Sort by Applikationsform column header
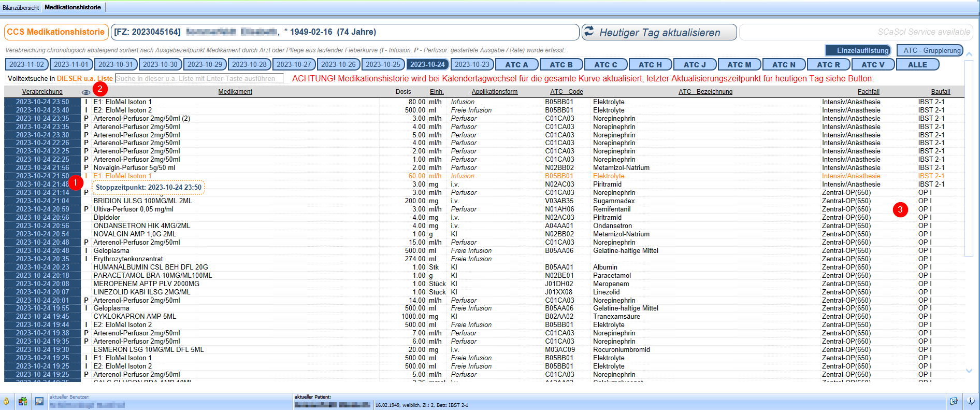Screen dimensions: 980x410 [x=495, y=92]
